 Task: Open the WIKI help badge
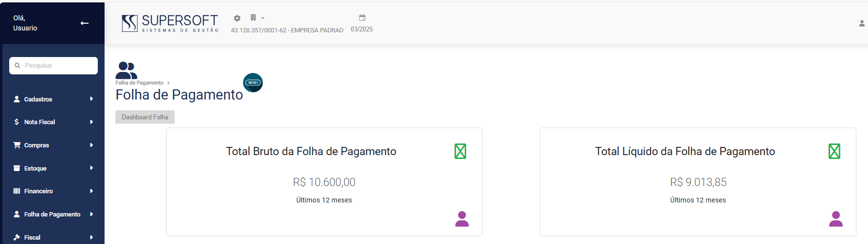pos(253,83)
